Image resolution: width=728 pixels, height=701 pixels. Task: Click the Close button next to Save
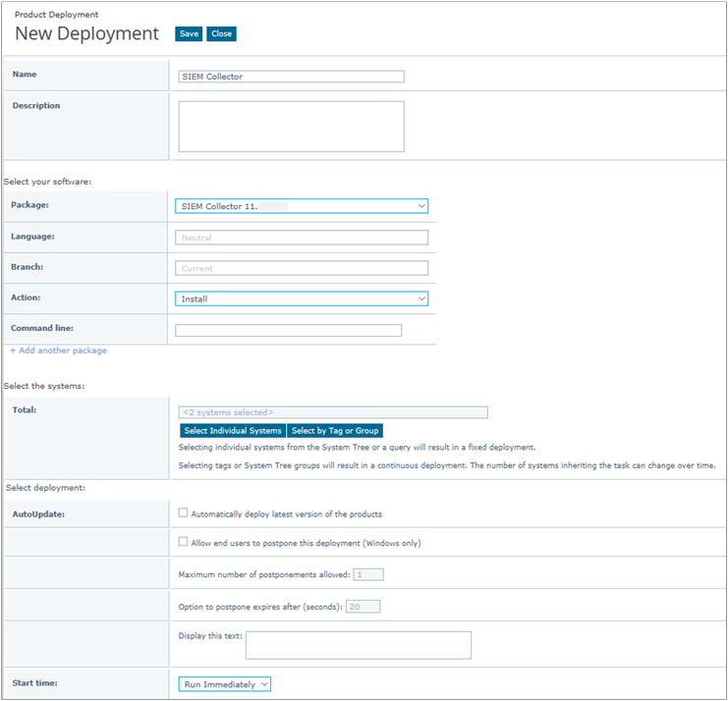(221, 33)
